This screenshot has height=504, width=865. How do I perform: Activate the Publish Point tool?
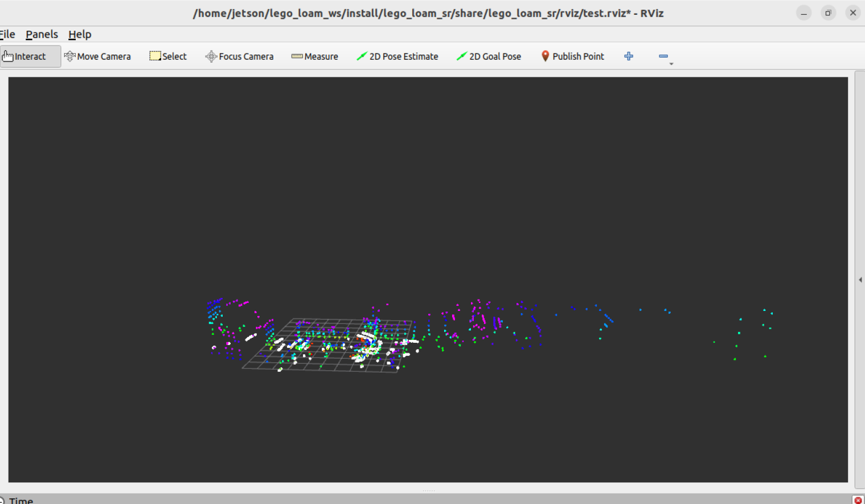point(572,56)
